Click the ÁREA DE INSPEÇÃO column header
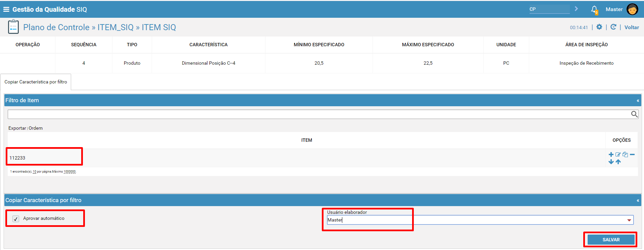644x250 pixels. point(586,45)
